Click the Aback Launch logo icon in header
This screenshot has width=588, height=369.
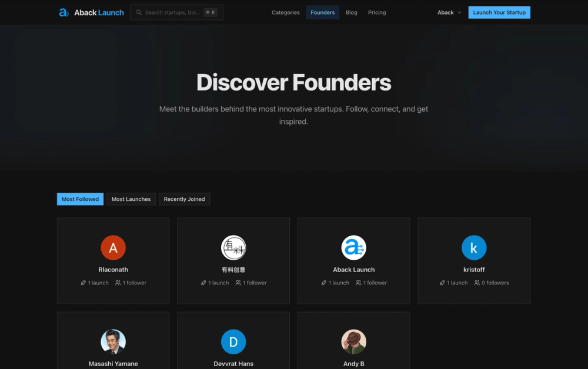(64, 12)
